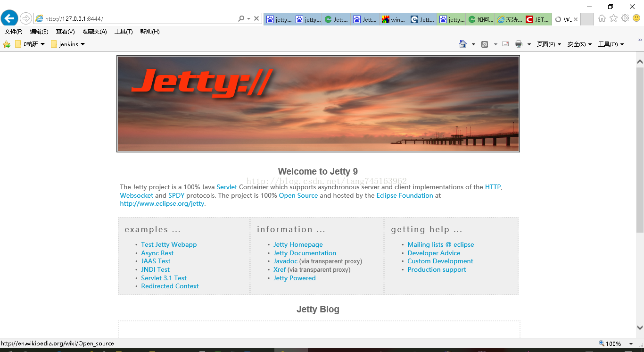The height and width of the screenshot is (352, 644).
Task: Open the JAAS Test link
Action: (x=156, y=261)
